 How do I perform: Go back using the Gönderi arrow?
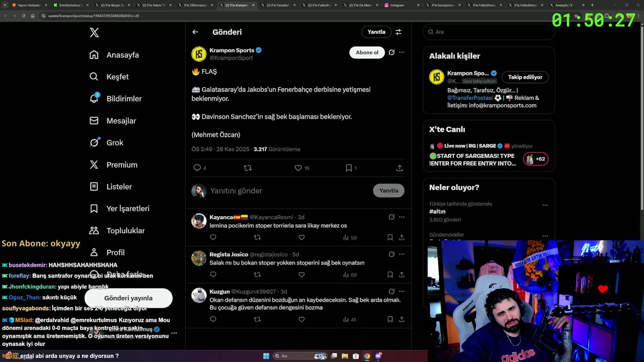pos(195,32)
